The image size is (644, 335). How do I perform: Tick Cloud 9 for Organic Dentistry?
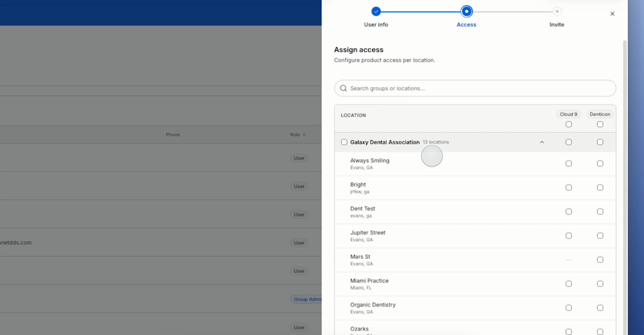[x=569, y=308]
